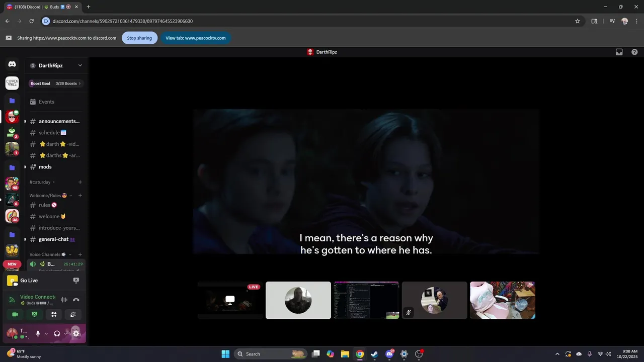
Task: Expand the Boost Goal details arrow
Action: coord(79,83)
